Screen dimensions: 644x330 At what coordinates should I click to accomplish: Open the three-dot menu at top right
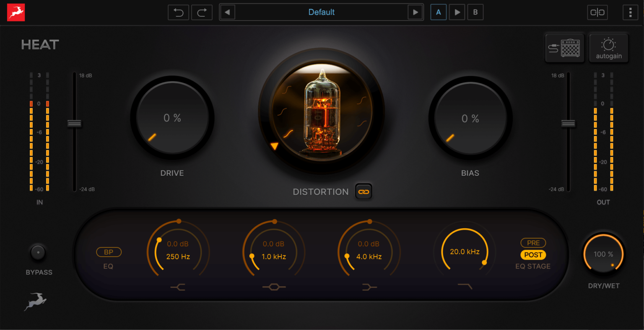pyautogui.click(x=631, y=12)
